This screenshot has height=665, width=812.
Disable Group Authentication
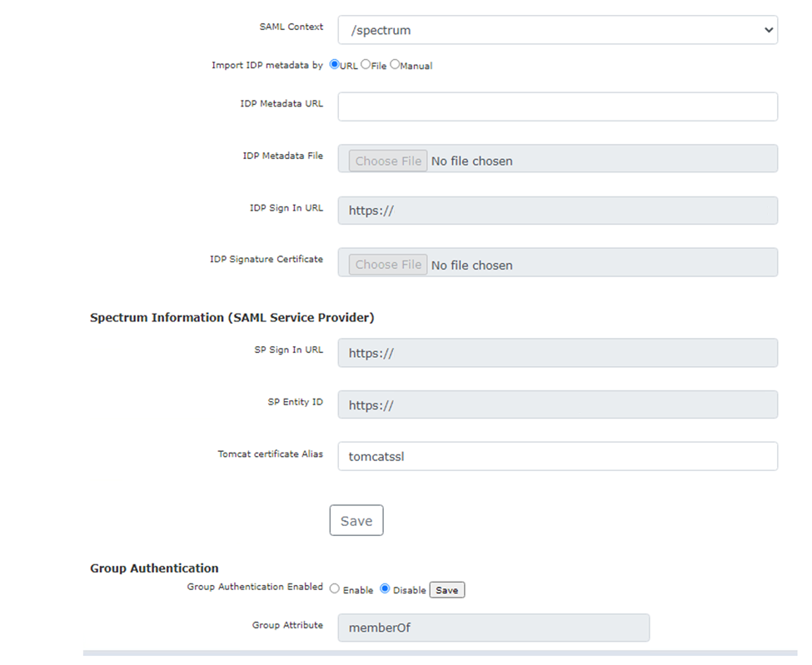coord(384,588)
